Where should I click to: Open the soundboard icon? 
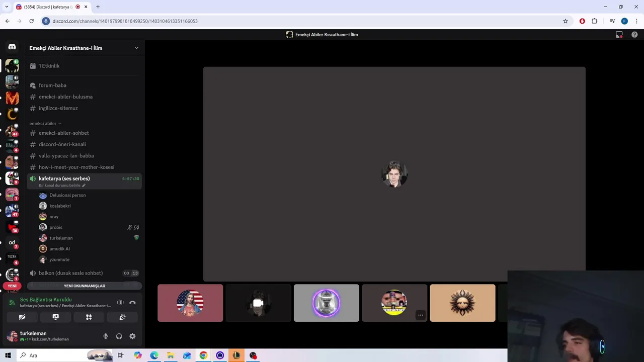(x=122, y=317)
